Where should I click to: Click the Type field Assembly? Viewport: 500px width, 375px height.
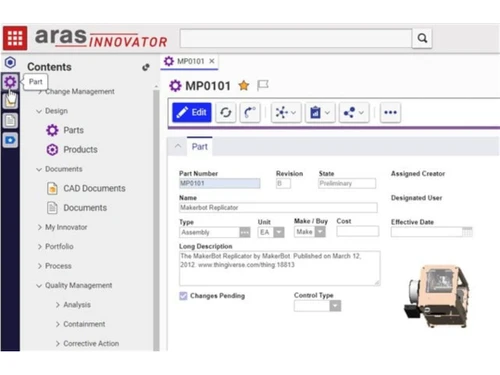coord(209,232)
